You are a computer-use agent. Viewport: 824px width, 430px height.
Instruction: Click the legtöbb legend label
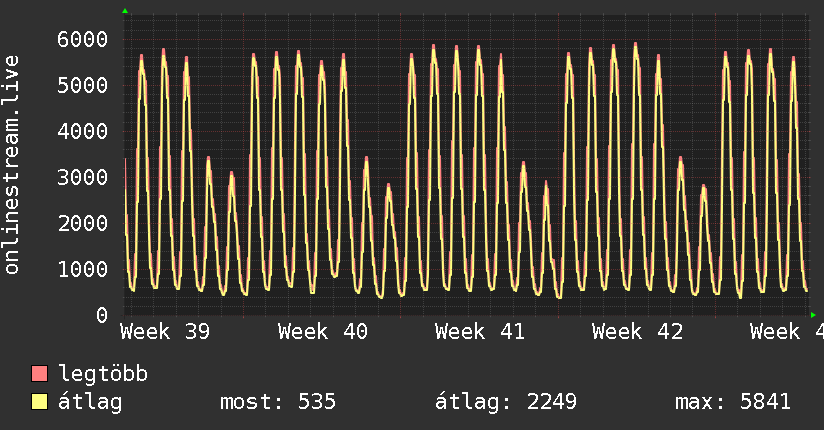[x=103, y=374]
